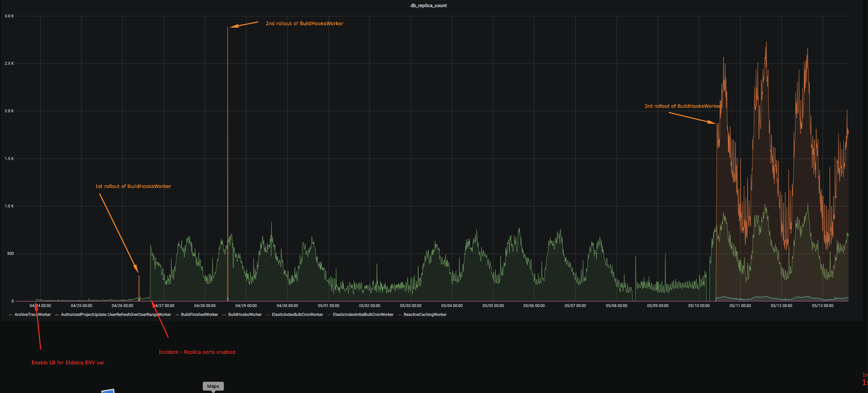
Task: Toggle BuildFinishedWorker series in legend
Action: (199, 314)
